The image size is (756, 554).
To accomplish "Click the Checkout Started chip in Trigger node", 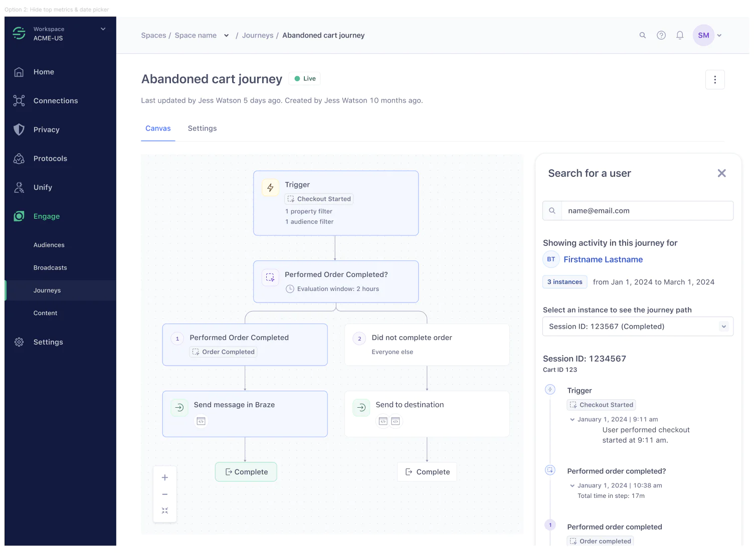I will (x=319, y=199).
